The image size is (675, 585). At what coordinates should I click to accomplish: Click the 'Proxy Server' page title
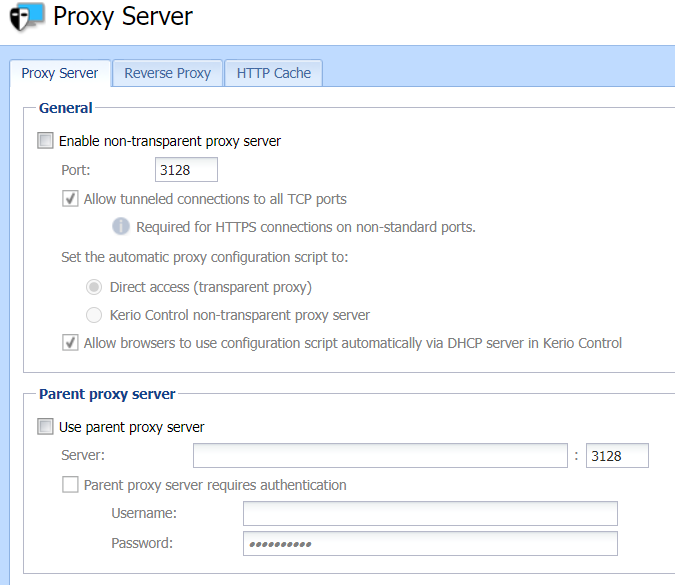point(123,16)
